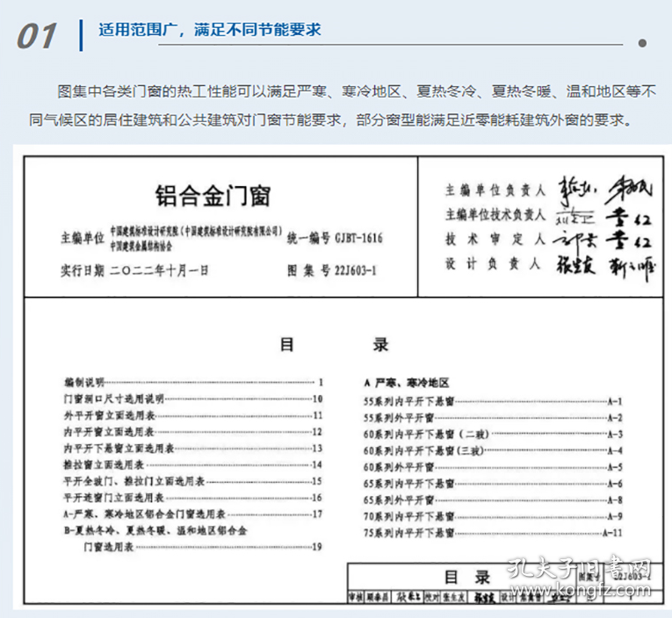672x618 pixels.
Task: Click the contents entry 门窗洞口尺寸选用说明
Action: pos(193,399)
